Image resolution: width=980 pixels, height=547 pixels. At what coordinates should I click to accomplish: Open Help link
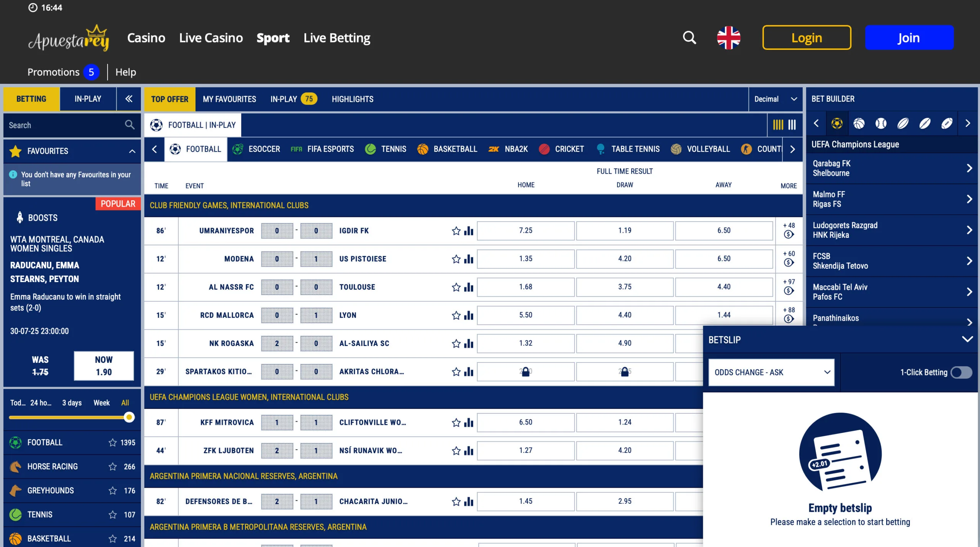(x=126, y=72)
